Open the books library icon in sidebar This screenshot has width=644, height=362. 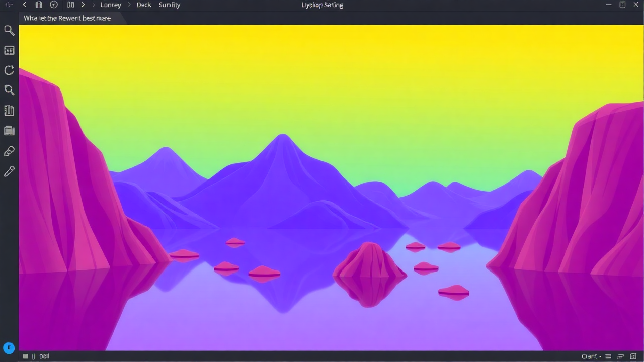pos(9,111)
